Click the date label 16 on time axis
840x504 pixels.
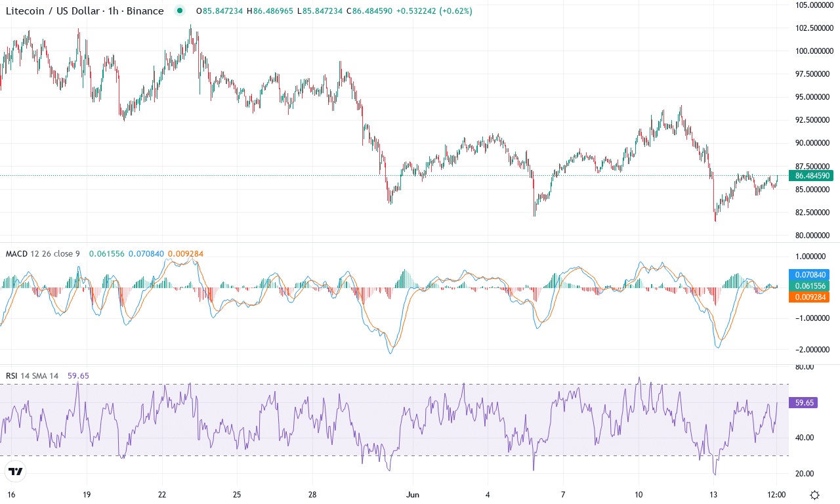(11, 494)
